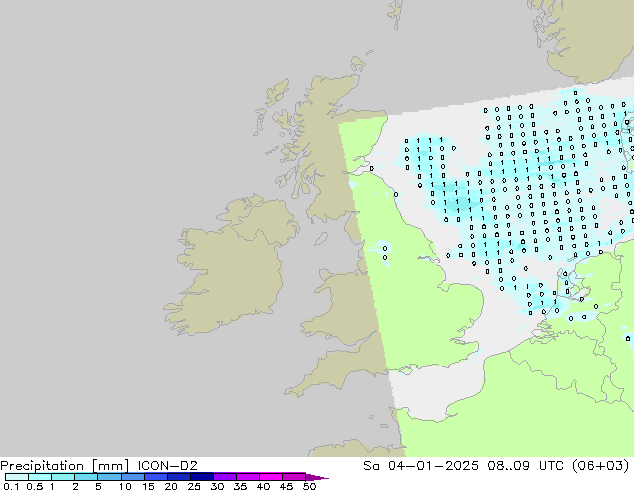Click the '0.1' legend scale label
The image size is (634, 490).
pyautogui.click(x=11, y=486)
